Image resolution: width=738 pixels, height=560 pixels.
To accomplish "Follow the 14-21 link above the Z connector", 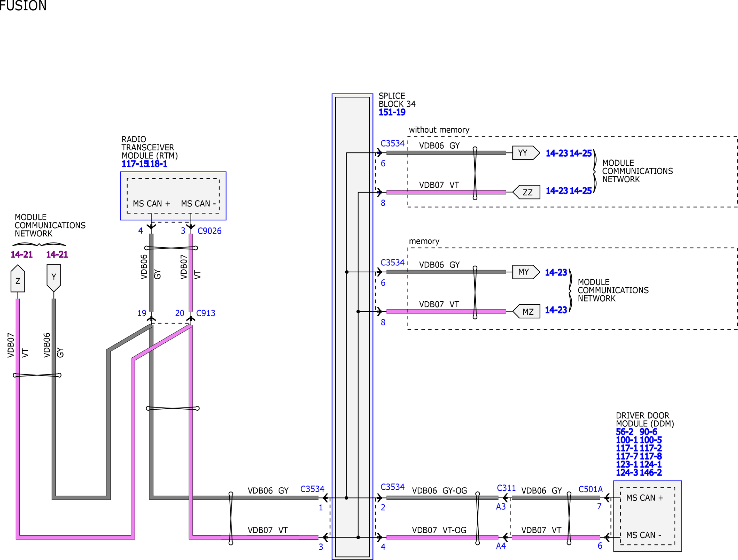I will pos(21,254).
